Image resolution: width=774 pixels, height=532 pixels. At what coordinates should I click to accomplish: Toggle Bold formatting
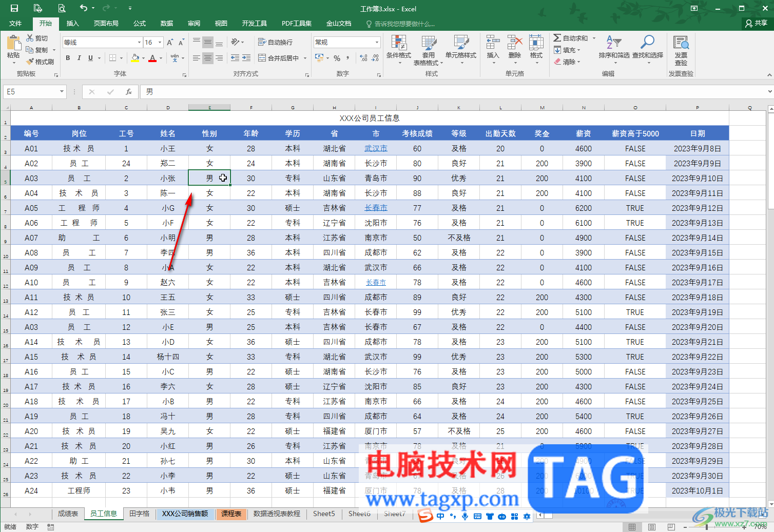(68, 58)
